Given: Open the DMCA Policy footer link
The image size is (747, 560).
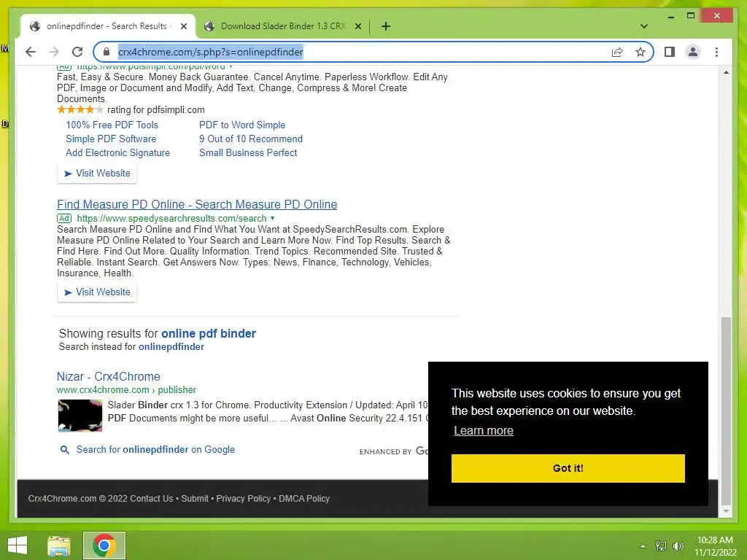Looking at the screenshot, I should [x=304, y=499].
